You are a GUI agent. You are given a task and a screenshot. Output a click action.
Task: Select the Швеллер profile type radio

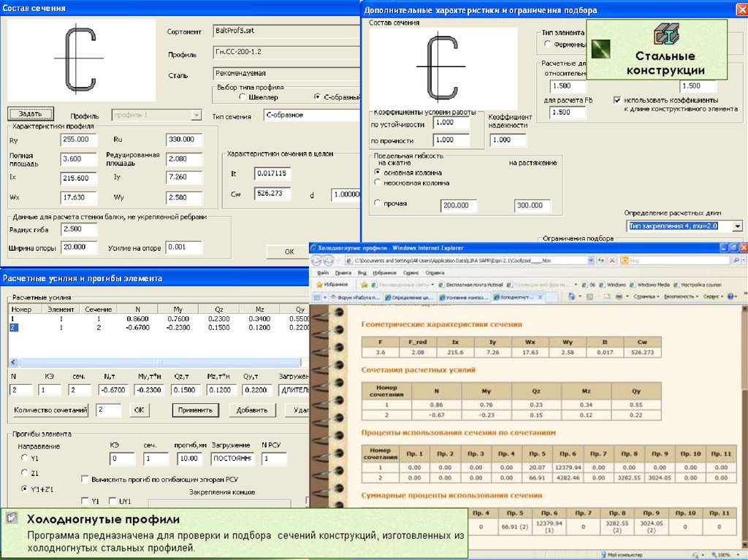click(242, 97)
